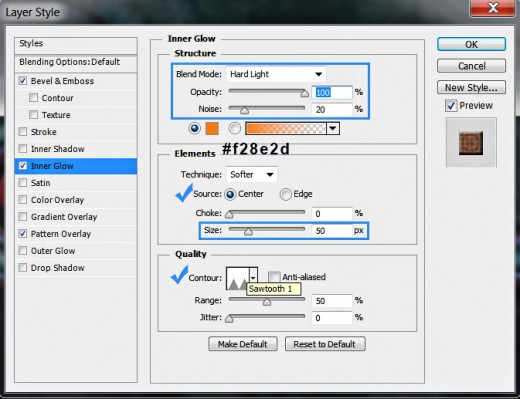Tick the Gradient Overlay checkbox
Image resolution: width=520 pixels, height=399 pixels.
click(23, 217)
